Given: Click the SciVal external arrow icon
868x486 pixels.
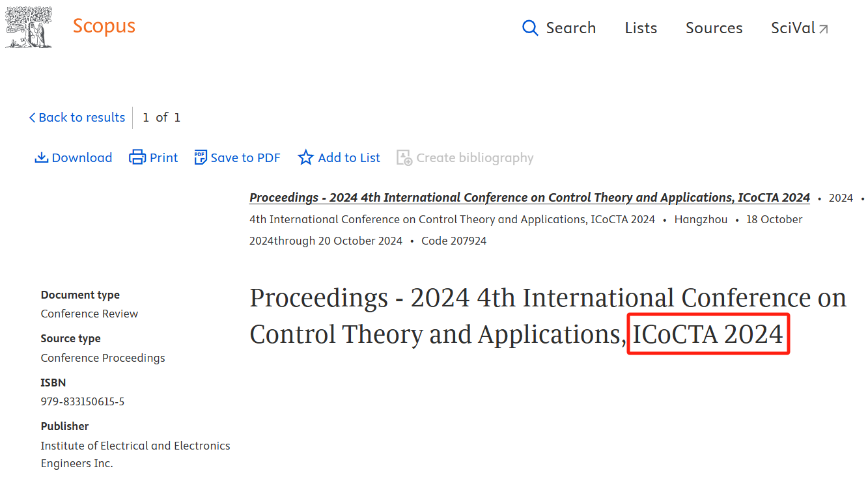Looking at the screenshot, I should 824,29.
